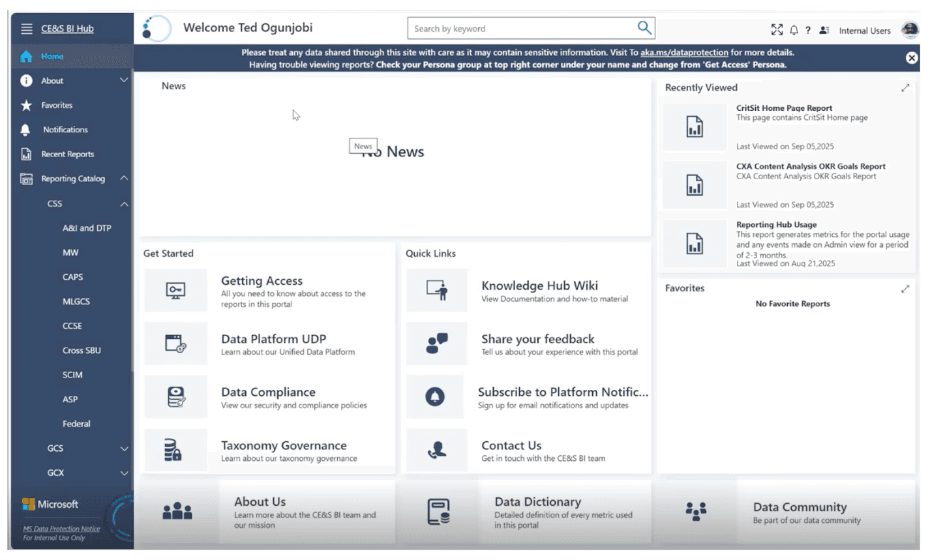Click Contact Us headset icon
Image resolution: width=930 pixels, height=560 pixels.
tap(436, 450)
